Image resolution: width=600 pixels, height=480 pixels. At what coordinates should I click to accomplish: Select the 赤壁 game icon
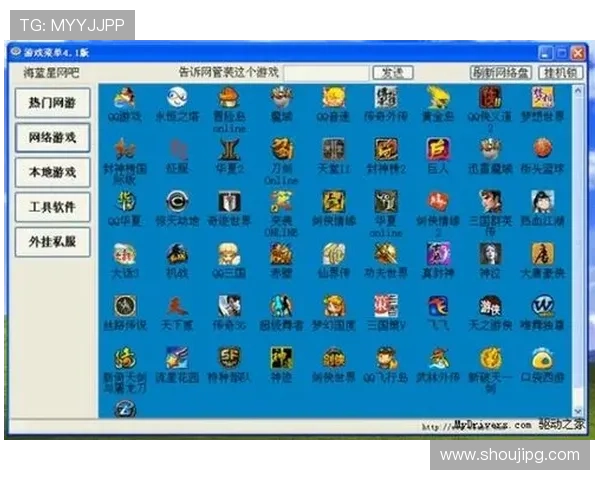[x=281, y=254]
